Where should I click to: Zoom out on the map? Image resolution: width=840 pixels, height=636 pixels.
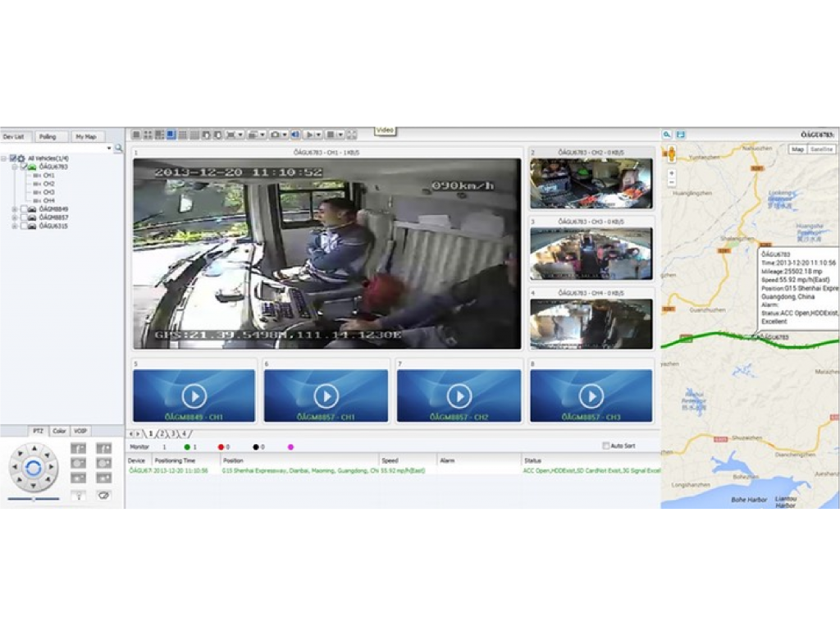tap(671, 183)
